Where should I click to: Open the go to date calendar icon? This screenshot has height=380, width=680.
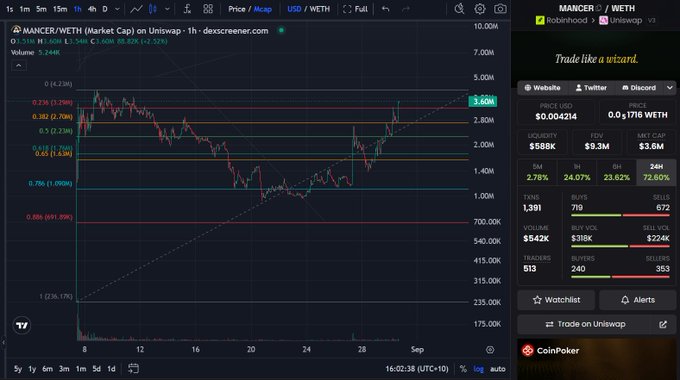(x=134, y=369)
